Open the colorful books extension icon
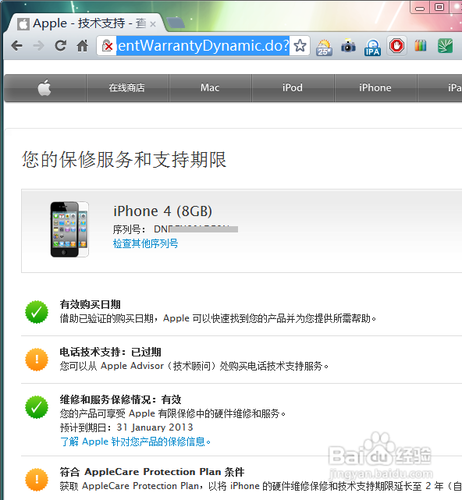This screenshot has width=462, height=500. click(x=421, y=46)
